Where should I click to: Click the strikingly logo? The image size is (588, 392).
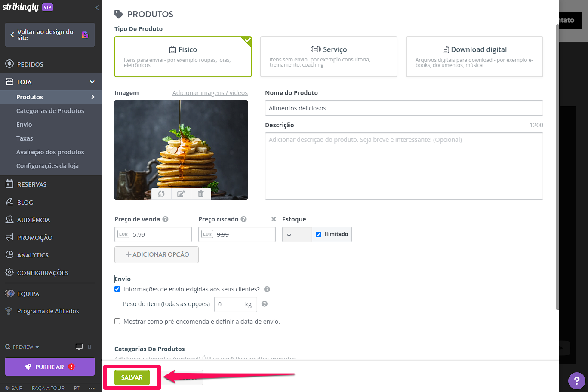coord(21,7)
